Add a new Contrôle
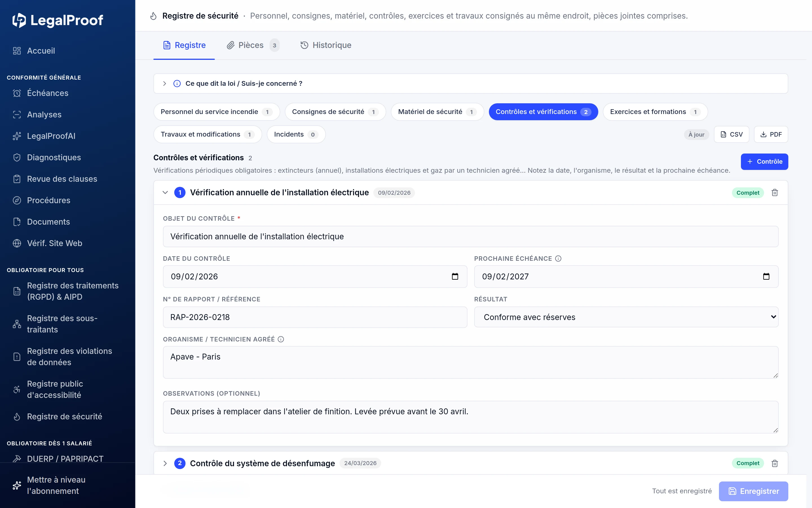 point(764,162)
